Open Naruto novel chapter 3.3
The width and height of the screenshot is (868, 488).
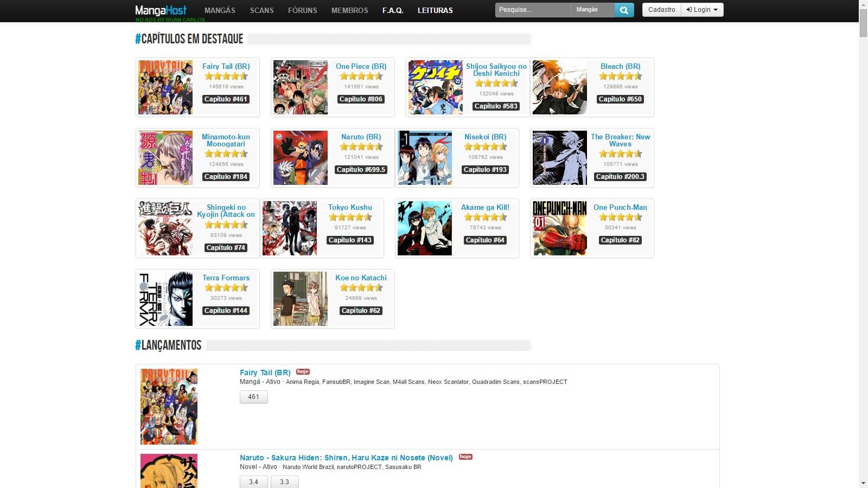[x=285, y=482]
